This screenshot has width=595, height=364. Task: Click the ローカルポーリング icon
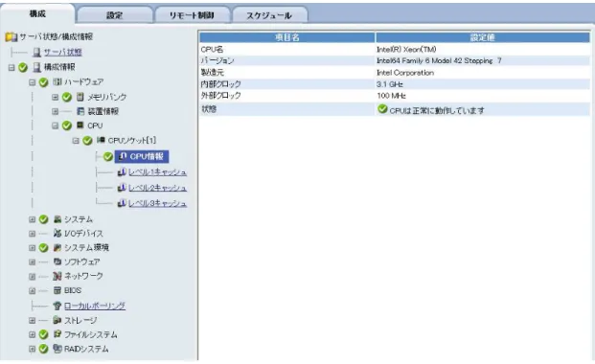click(x=57, y=306)
